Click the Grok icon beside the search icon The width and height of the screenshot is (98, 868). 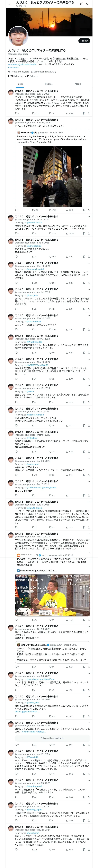click(81, 4)
